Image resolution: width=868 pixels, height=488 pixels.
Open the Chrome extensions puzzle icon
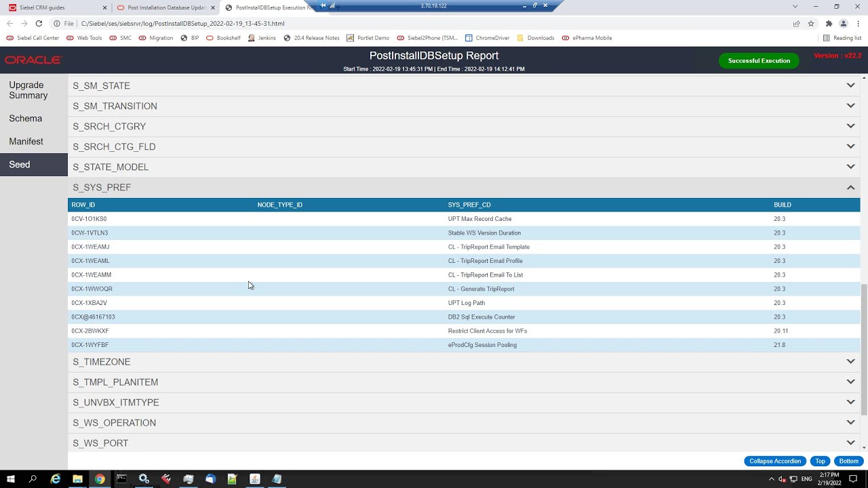829,23
